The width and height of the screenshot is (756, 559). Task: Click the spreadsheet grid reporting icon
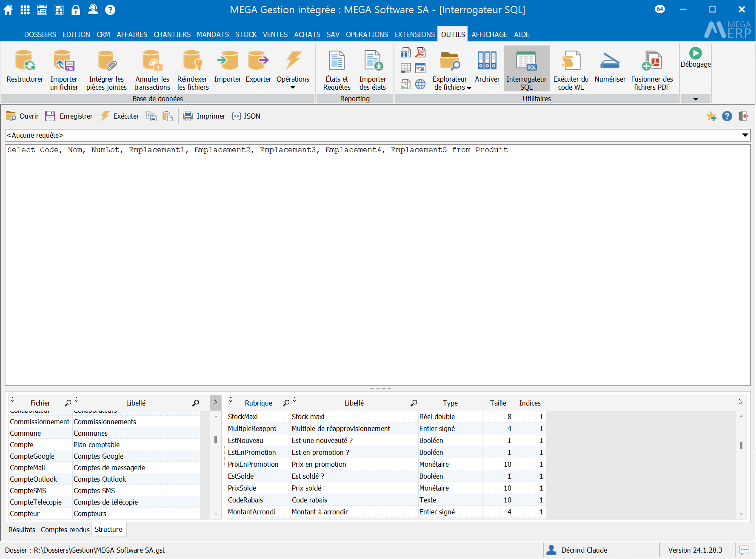click(406, 68)
